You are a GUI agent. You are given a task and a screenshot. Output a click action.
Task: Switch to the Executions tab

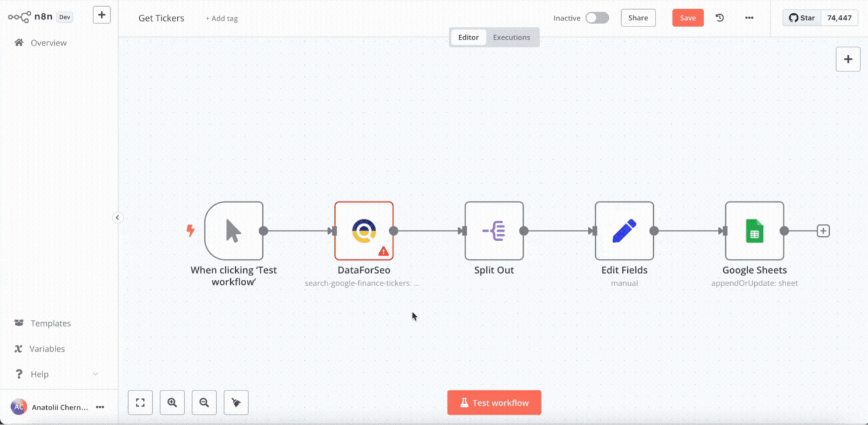[512, 38]
